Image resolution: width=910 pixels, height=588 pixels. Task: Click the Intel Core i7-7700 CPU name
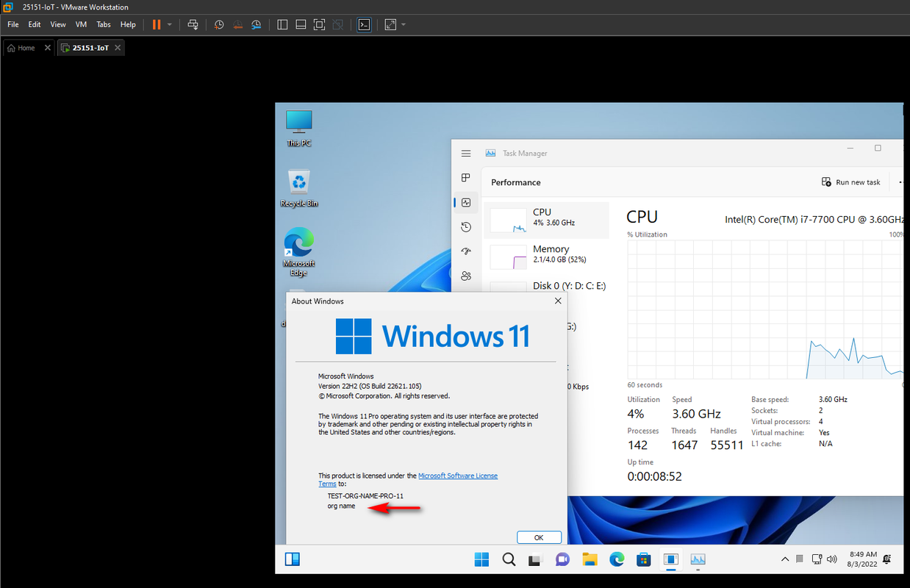(814, 219)
